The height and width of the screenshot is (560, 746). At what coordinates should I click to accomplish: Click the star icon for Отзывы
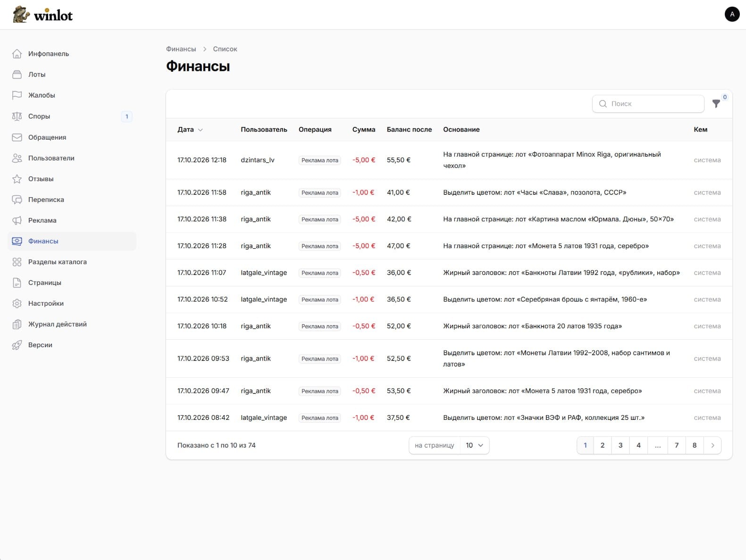coord(17,179)
